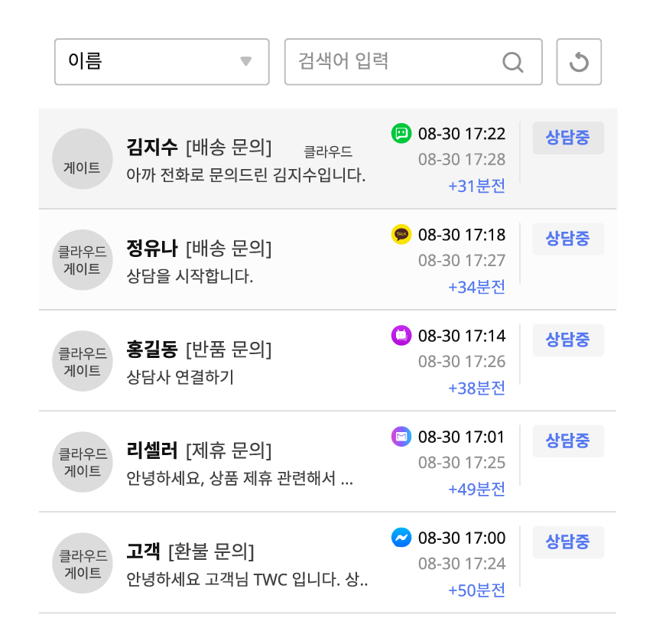Click purple chatbot icon for 홍길동
Screen dimensions: 656x644
[x=401, y=335]
